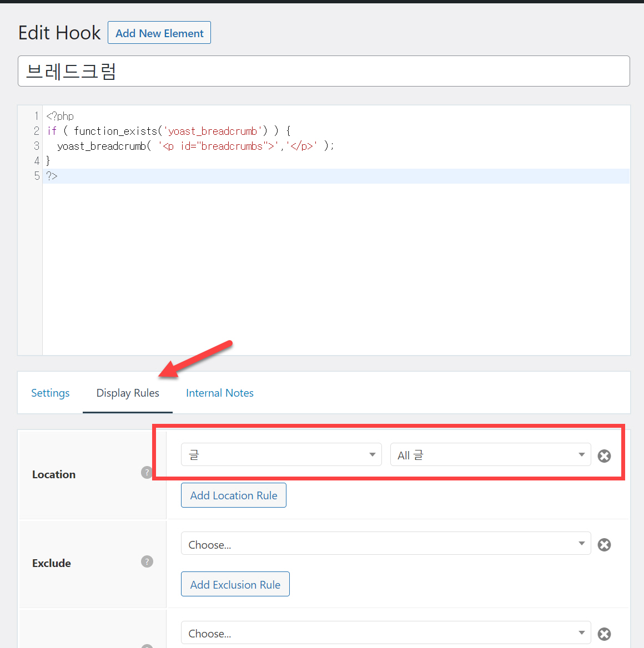Click code line 2 function_exists statement
This screenshot has height=648, width=644.
(169, 131)
